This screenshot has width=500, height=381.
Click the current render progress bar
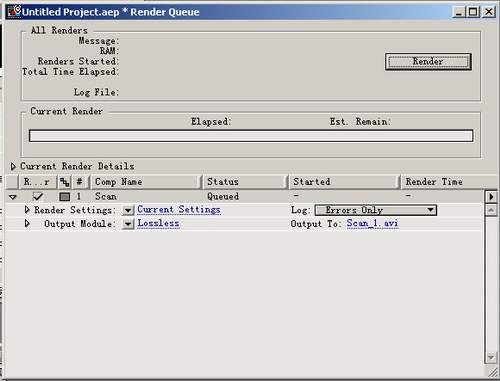(x=251, y=136)
